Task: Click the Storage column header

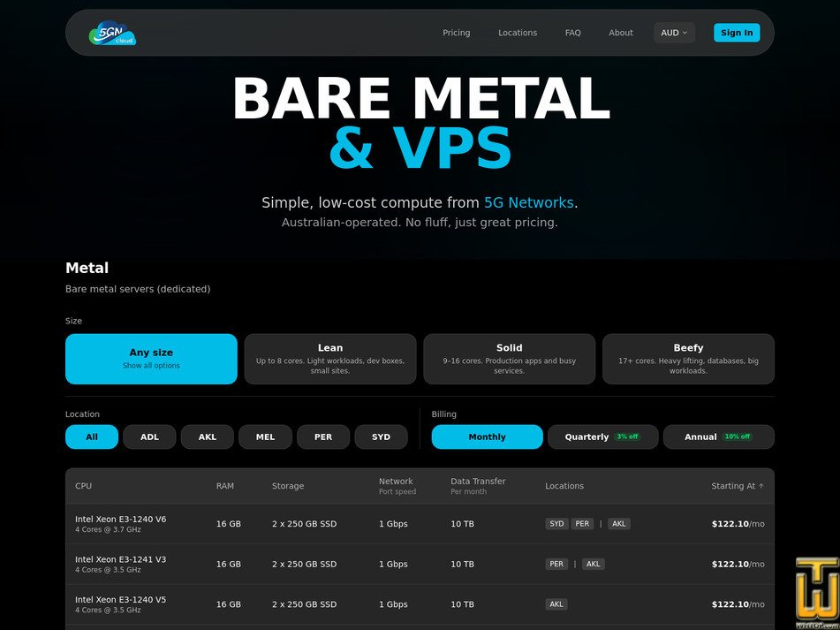Action: pyautogui.click(x=288, y=486)
